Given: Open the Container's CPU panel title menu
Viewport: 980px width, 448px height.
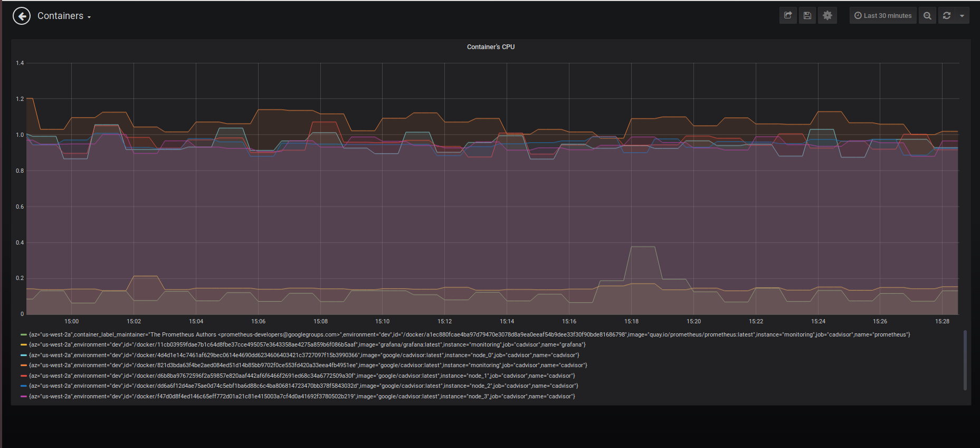Looking at the screenshot, I should 491,47.
